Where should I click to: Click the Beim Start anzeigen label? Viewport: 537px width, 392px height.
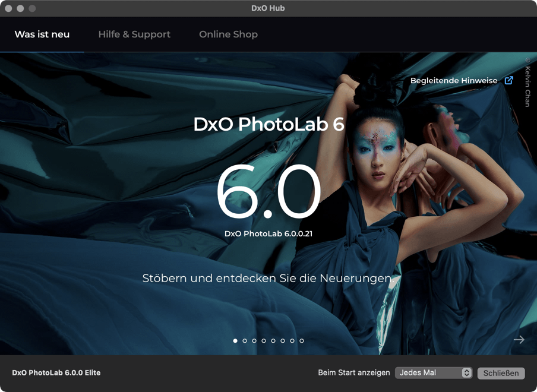[x=354, y=373]
